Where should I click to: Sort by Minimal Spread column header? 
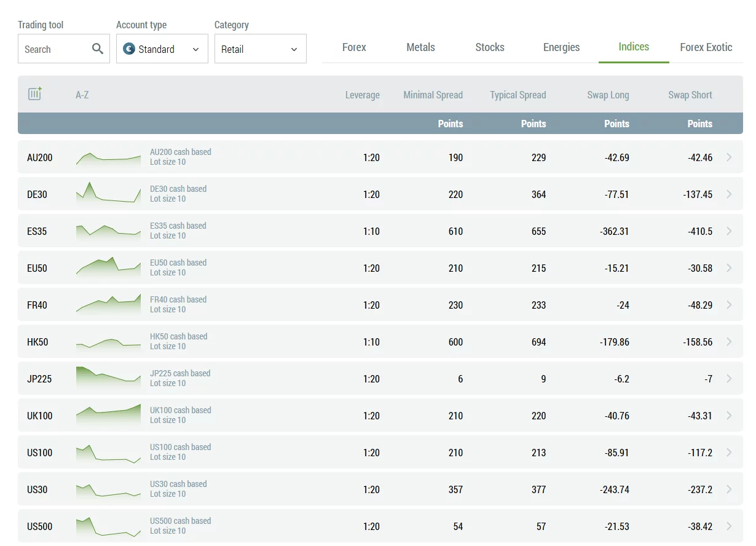(433, 95)
